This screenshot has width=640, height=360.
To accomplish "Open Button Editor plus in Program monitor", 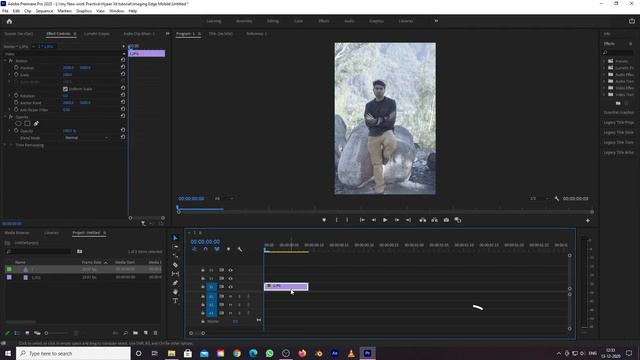I will (588, 220).
